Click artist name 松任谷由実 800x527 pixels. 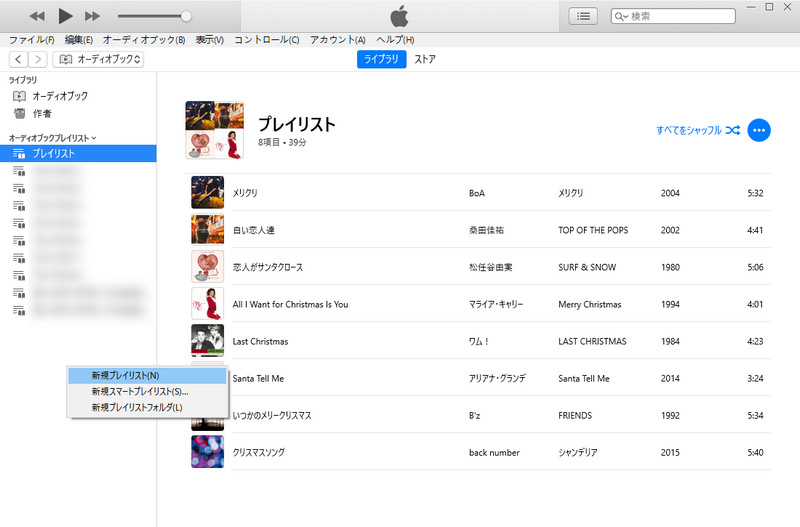[x=490, y=267]
